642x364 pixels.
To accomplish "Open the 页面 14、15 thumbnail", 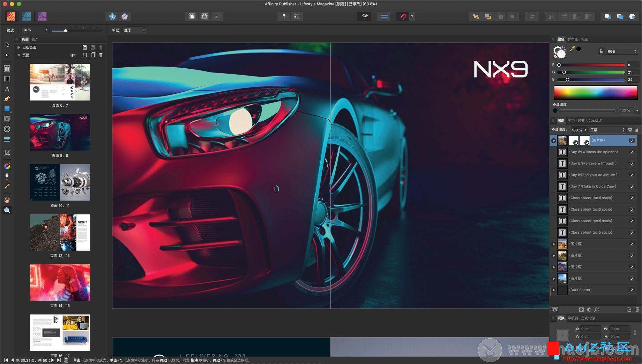I will (x=60, y=282).
